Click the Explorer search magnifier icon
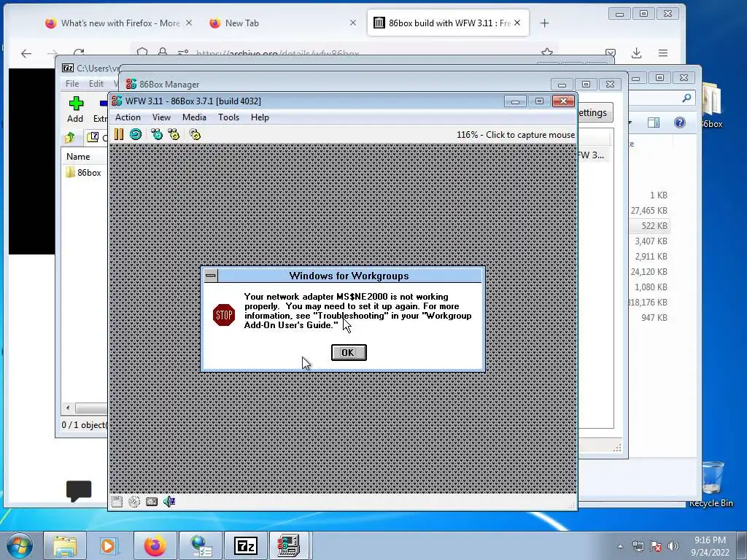Screen dimensions: 747x560 pyautogui.click(x=686, y=98)
